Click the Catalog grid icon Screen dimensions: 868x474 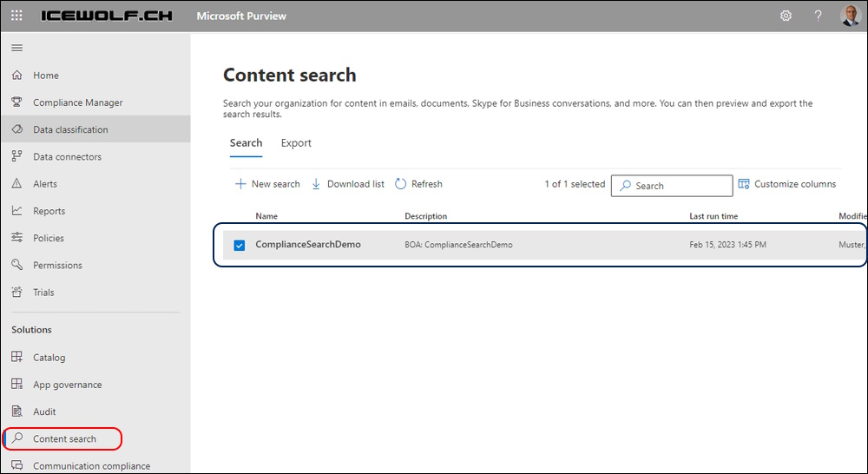17,357
